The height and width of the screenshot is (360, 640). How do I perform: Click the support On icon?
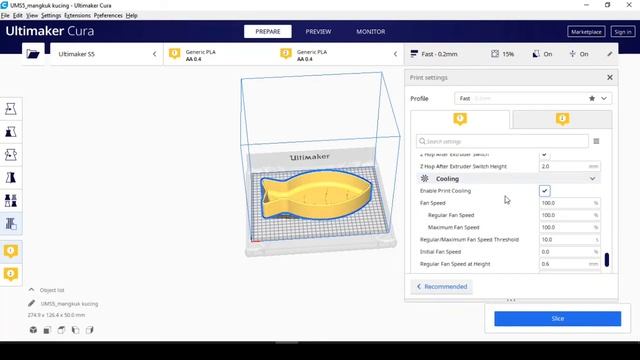point(536,54)
